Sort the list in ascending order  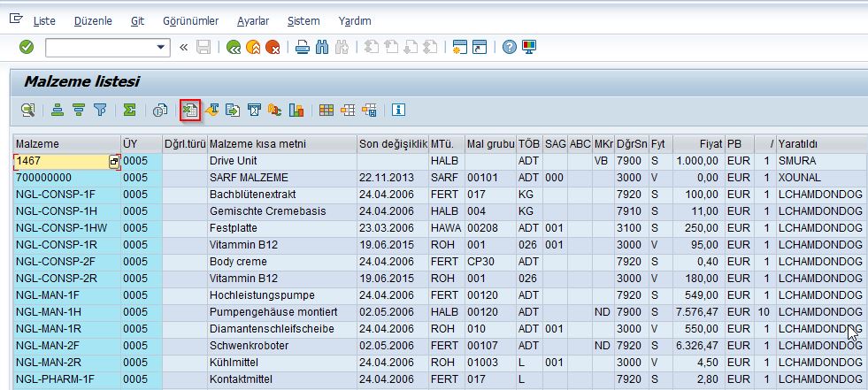coord(58,110)
